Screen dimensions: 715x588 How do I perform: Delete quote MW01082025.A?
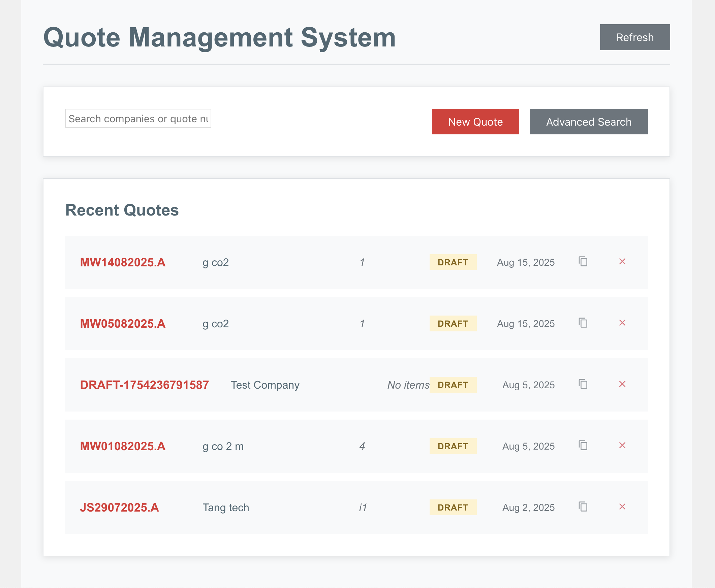click(622, 446)
